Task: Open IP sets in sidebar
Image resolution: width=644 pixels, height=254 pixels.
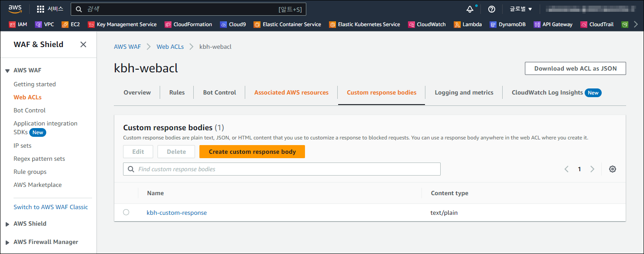Action: [22, 146]
